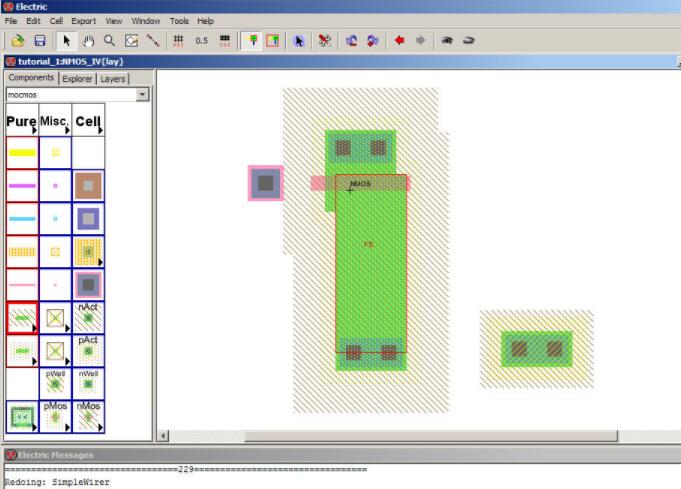Switch to the Explorer tab
Viewport: 681px width, 489px height.
[x=77, y=78]
